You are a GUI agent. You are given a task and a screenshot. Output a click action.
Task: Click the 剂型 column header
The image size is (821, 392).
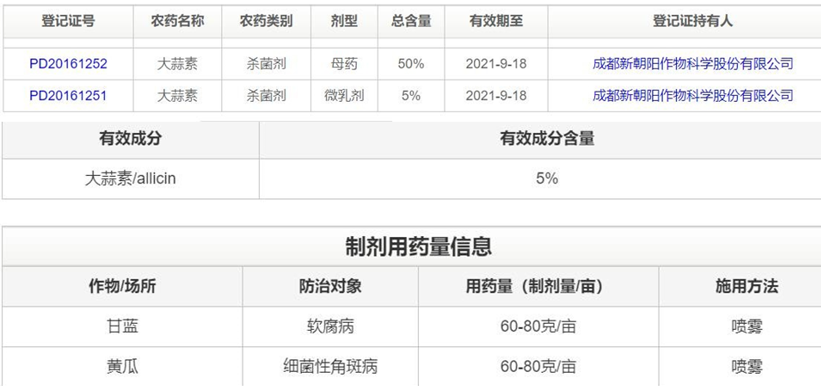coord(344,21)
